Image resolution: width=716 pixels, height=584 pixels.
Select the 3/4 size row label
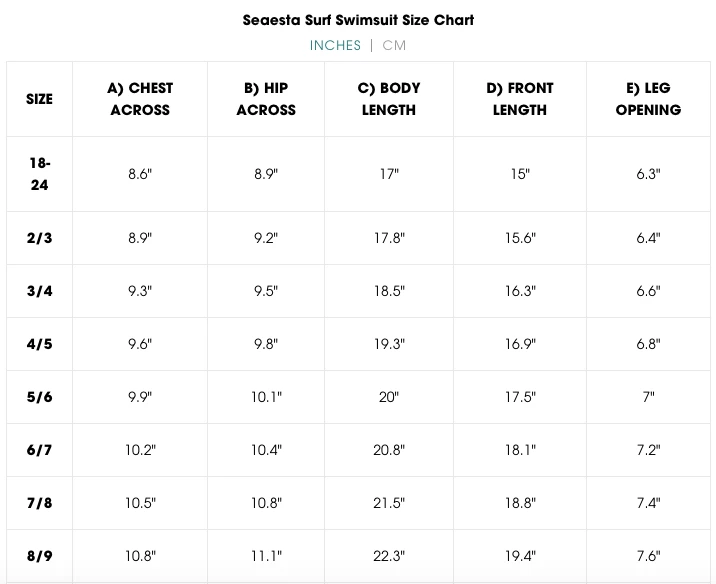point(40,291)
